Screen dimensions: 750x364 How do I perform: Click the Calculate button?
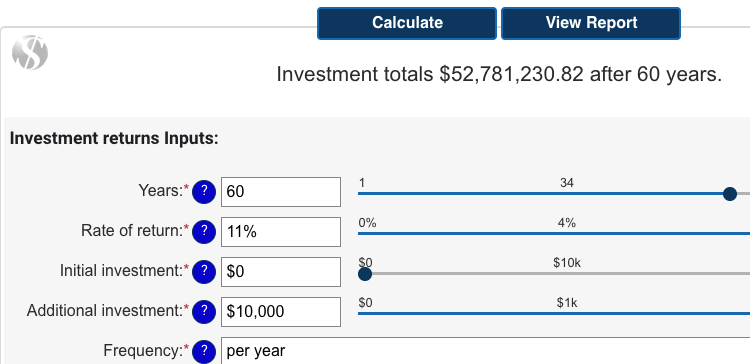(x=407, y=23)
